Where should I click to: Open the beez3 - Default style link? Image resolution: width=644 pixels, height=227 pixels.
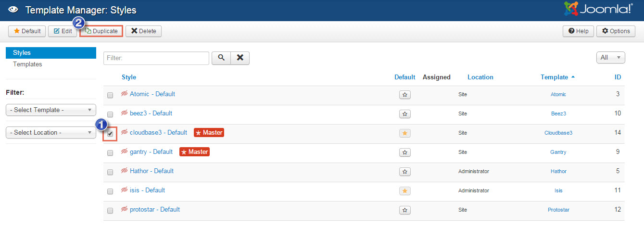(151, 113)
